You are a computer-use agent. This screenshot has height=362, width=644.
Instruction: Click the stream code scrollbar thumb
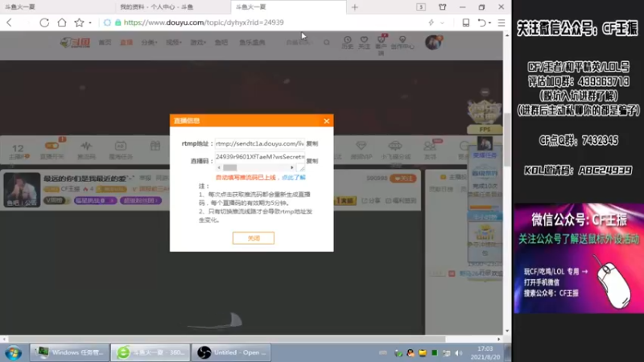(x=230, y=167)
